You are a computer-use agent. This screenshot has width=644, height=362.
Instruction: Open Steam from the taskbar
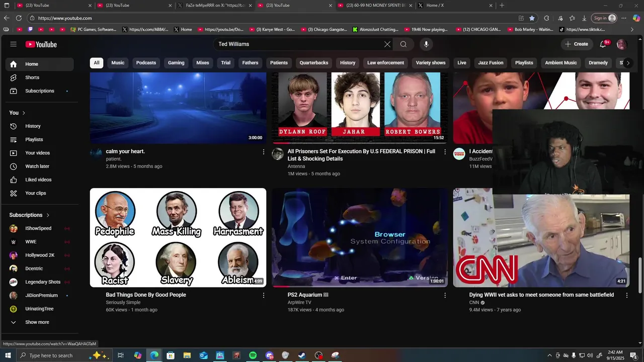click(302, 355)
